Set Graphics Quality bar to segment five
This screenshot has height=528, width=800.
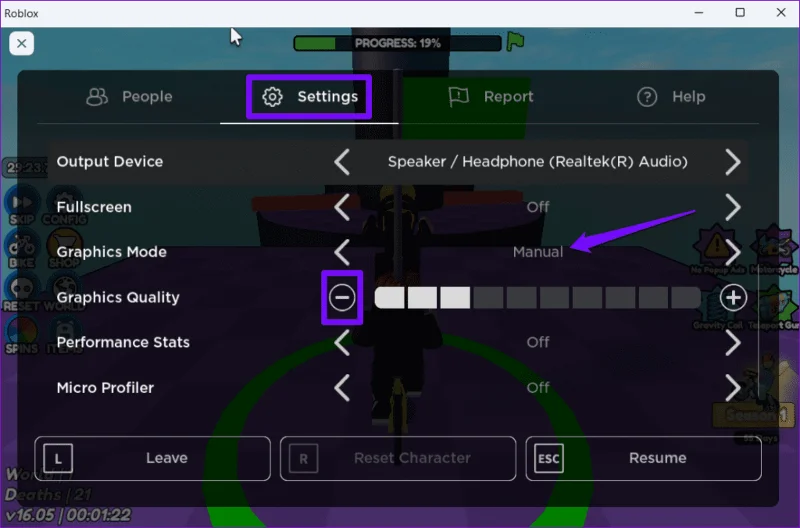pyautogui.click(x=521, y=297)
